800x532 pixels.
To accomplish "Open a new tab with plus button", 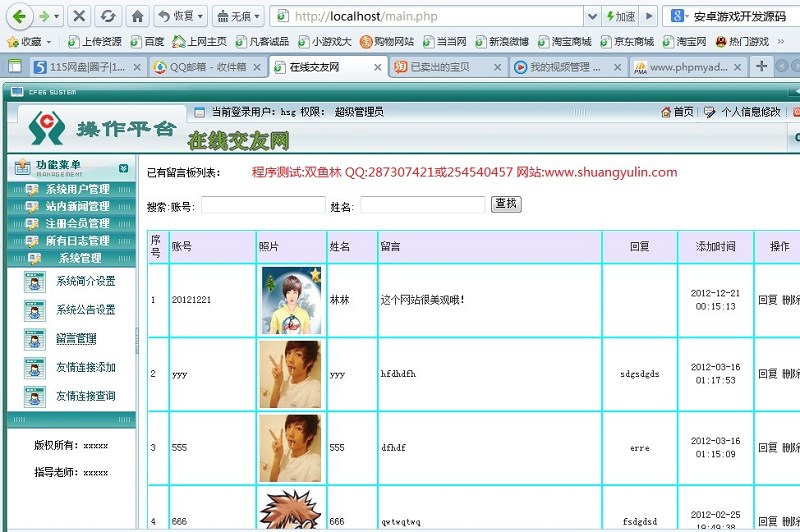I will point(762,66).
